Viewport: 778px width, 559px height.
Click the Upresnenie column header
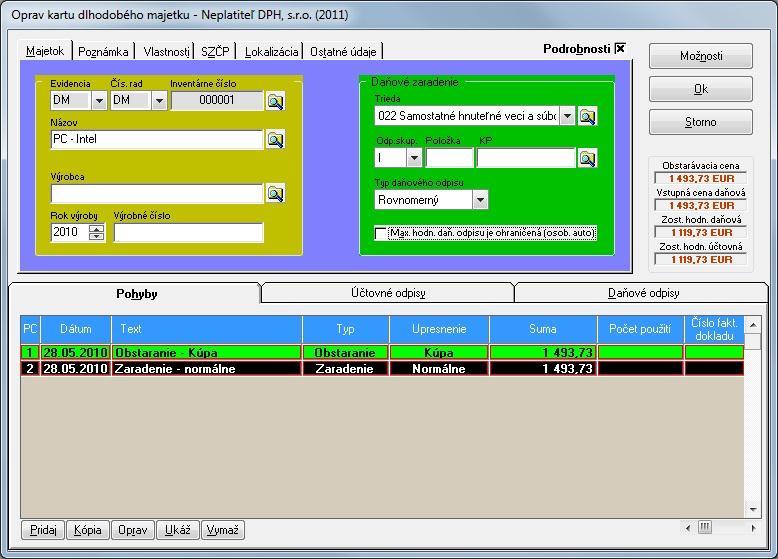point(439,329)
